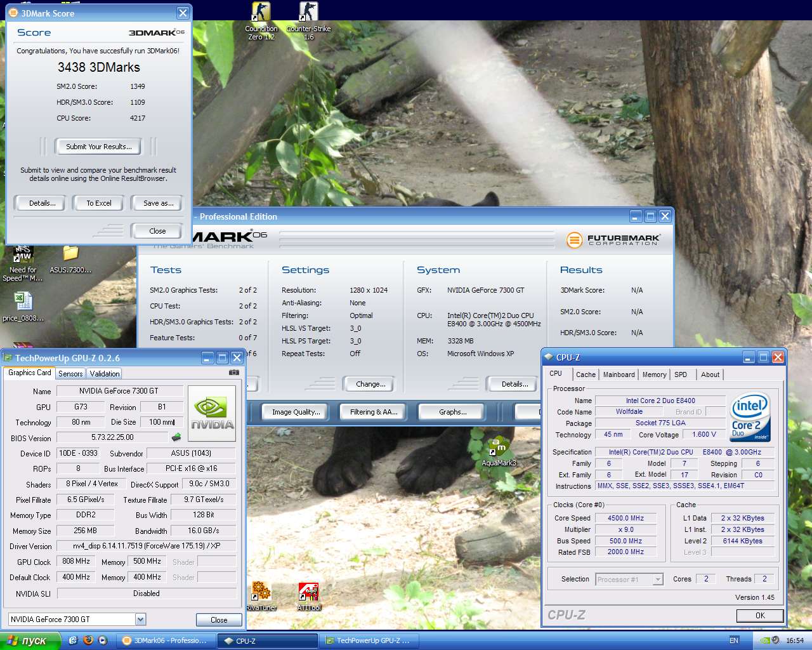Close the 3DMark Score dialog via Close button
Screen dimensions: 812x650
tap(157, 231)
